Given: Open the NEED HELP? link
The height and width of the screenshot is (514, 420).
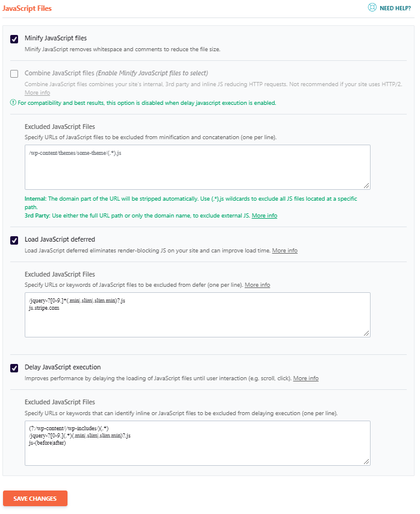Looking at the screenshot, I should (395, 8).
